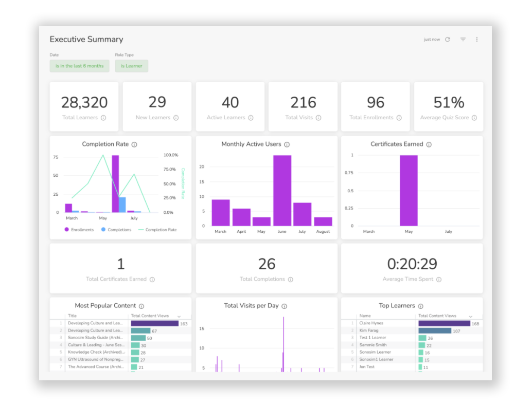Image resolution: width=532 pixels, height=405 pixels.
Task: Select the Culture & Leading - June Ses... row
Action: pos(120,345)
